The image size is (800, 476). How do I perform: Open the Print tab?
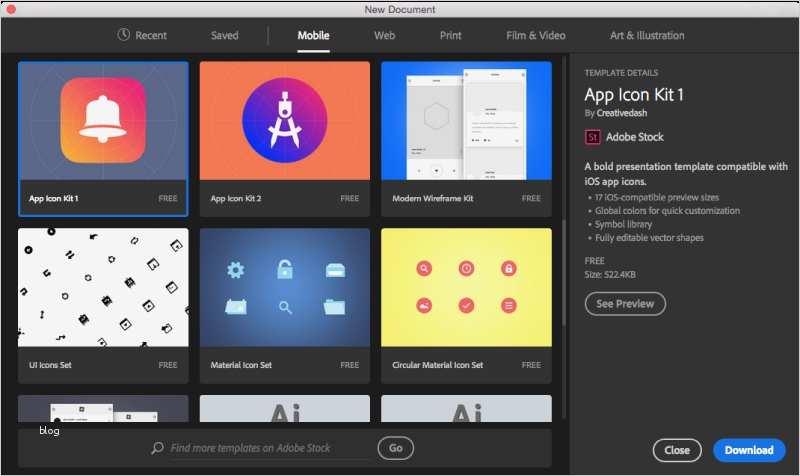click(x=451, y=35)
